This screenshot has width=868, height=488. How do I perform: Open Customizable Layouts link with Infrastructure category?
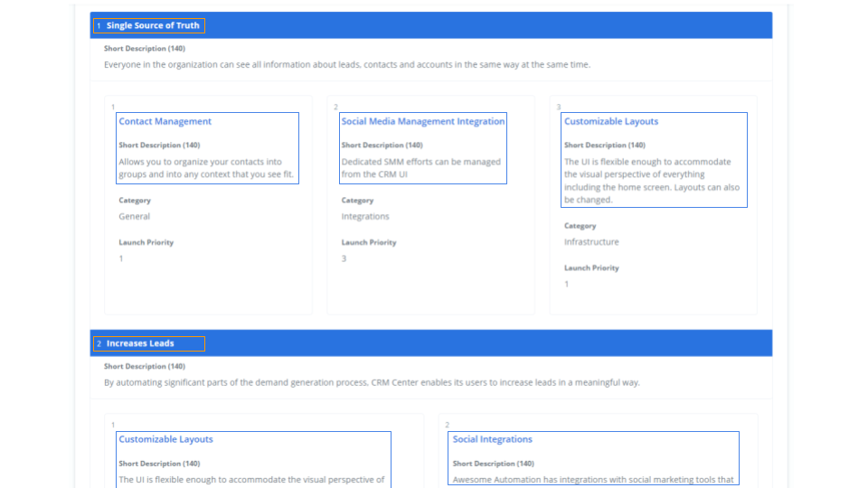pos(611,121)
